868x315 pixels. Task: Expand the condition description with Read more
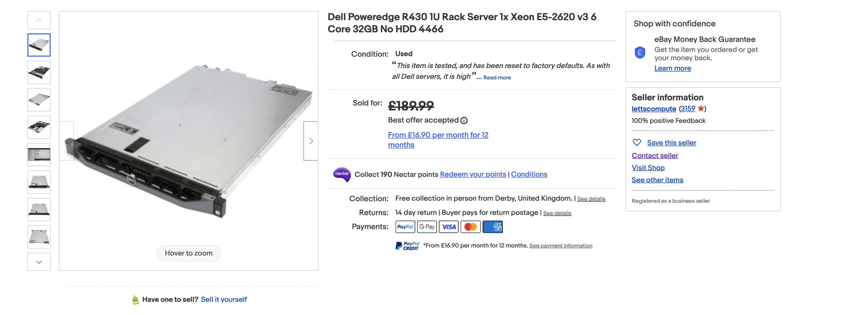[x=497, y=78]
